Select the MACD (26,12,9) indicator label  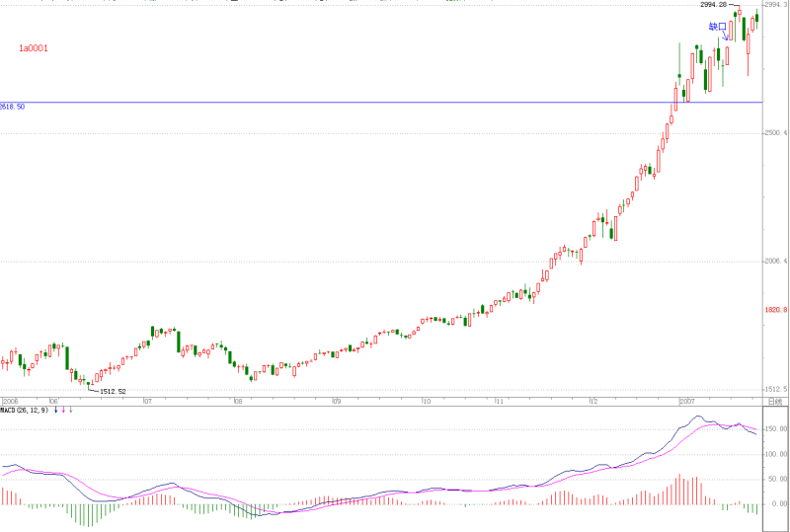click(x=24, y=411)
